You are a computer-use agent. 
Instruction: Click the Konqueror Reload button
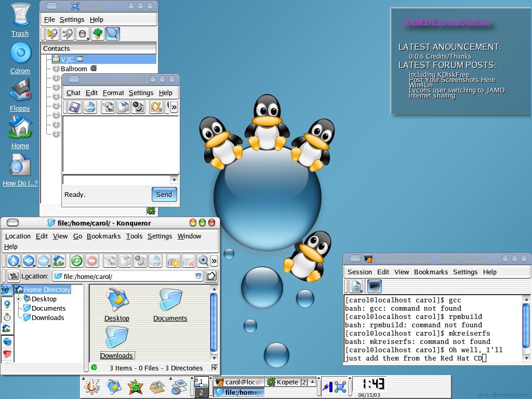pyautogui.click(x=77, y=261)
